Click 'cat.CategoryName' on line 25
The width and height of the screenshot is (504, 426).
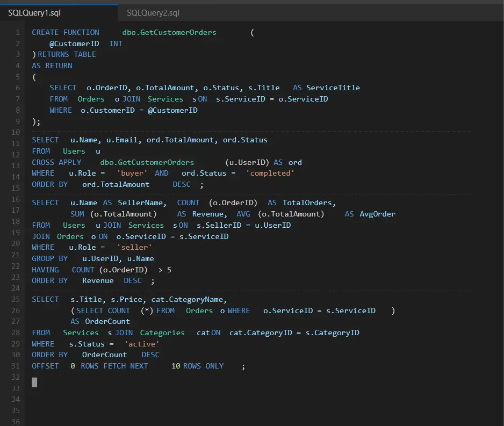point(187,300)
